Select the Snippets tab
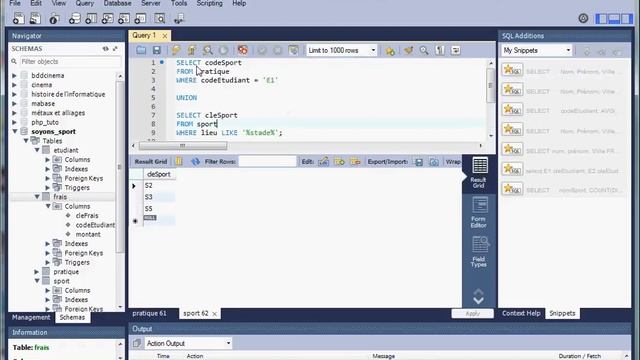The height and width of the screenshot is (360, 640). (562, 313)
